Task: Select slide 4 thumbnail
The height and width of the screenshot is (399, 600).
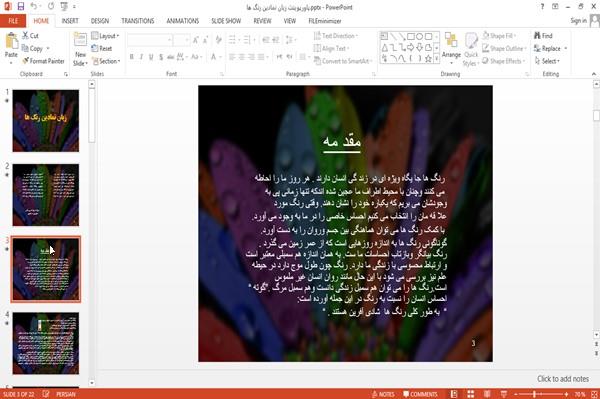Action: point(46,343)
